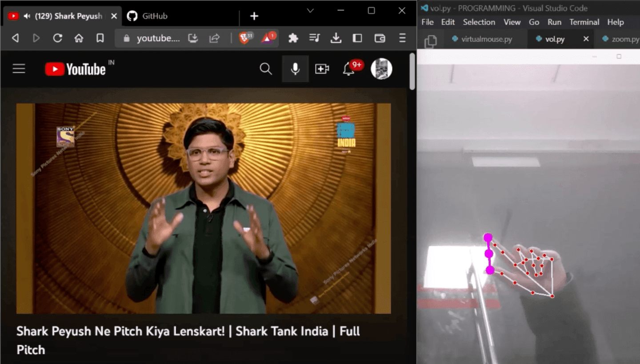This screenshot has height=364, width=640.
Task: Open the VS Code Explorer icon
Action: pyautogui.click(x=430, y=41)
